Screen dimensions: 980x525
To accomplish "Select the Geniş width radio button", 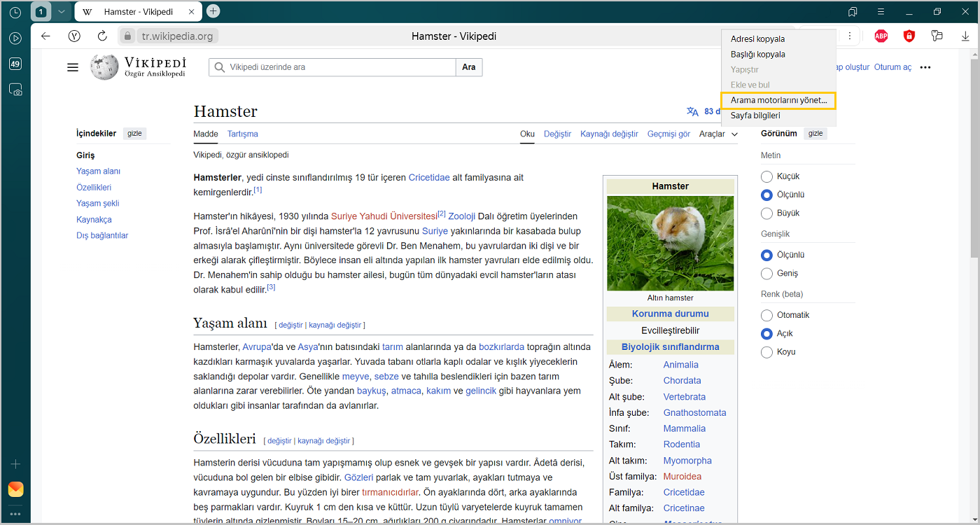I will coord(766,273).
